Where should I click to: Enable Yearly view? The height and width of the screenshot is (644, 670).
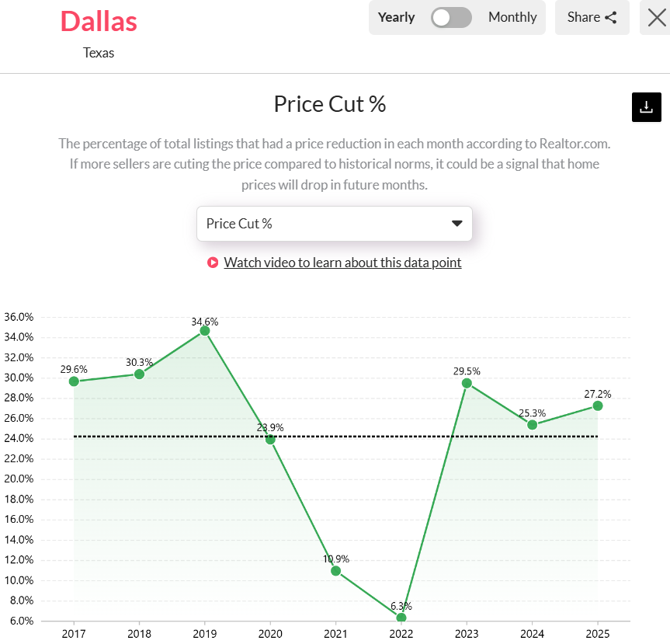(x=397, y=17)
